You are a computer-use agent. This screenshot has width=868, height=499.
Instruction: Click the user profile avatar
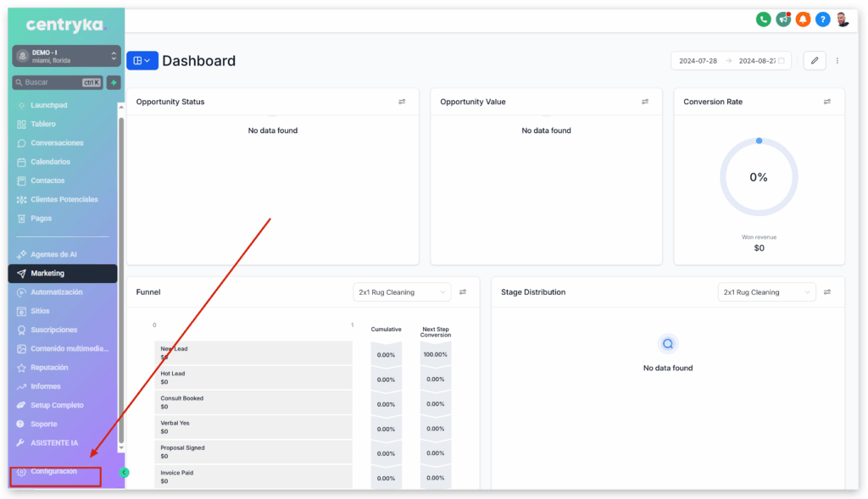click(843, 19)
